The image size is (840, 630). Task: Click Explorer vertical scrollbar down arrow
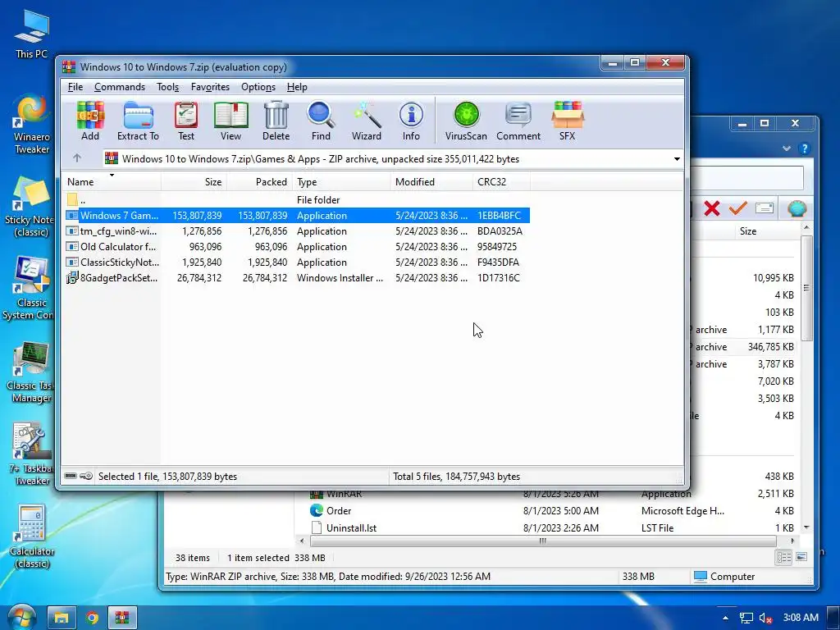point(806,527)
